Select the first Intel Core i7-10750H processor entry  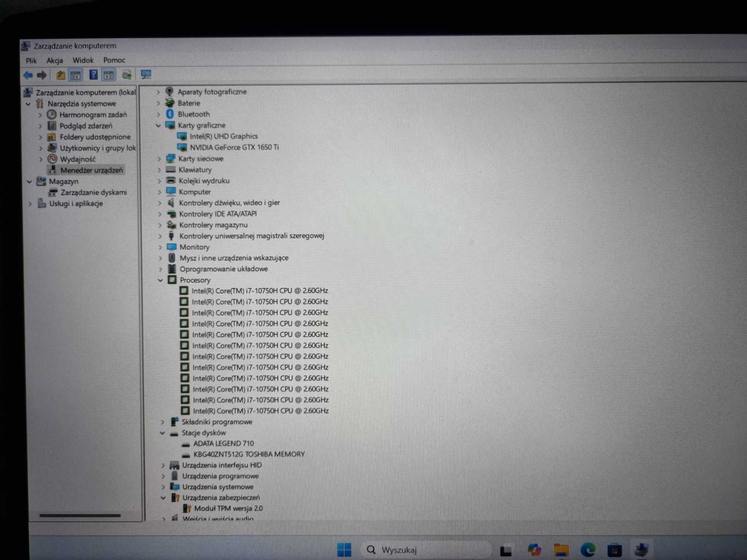260,291
